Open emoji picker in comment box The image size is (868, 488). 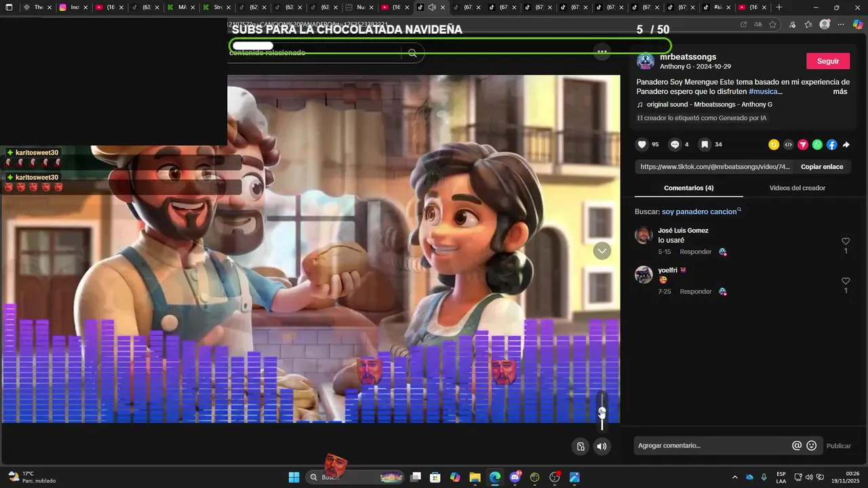tap(812, 445)
